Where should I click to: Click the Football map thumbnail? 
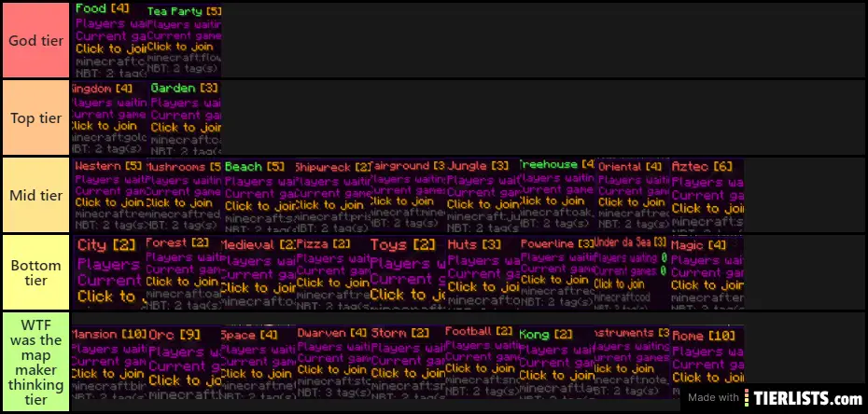[481, 367]
